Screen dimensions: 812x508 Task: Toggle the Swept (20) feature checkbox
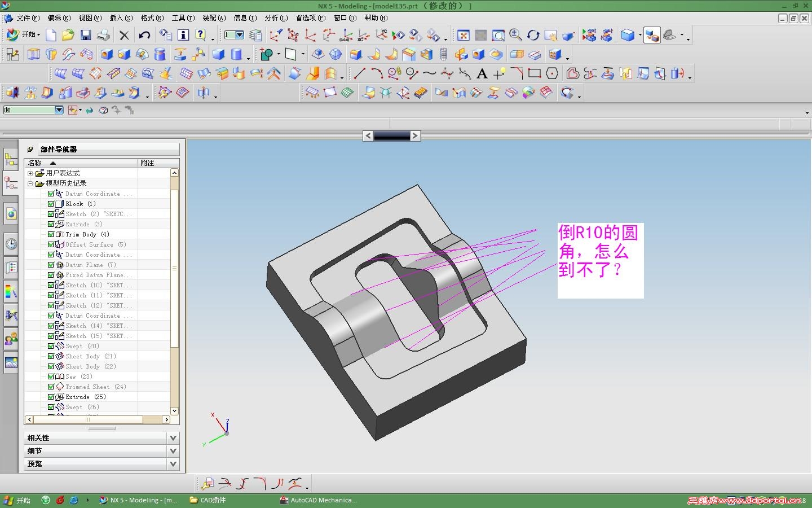(x=51, y=346)
